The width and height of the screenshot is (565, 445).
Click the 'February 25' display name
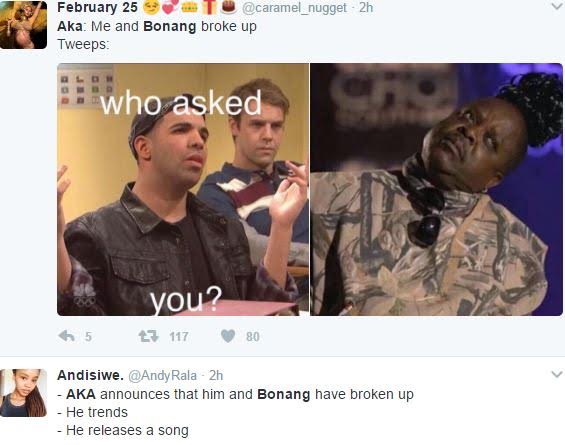pos(97,7)
